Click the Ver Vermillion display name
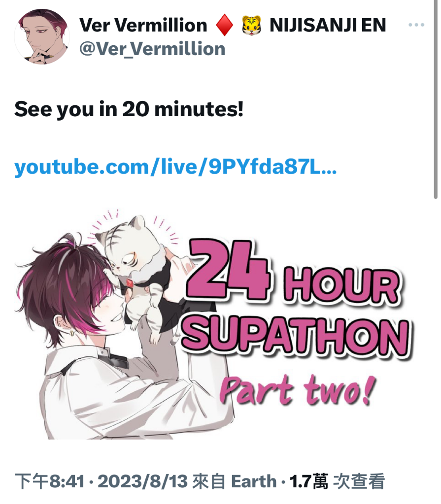The width and height of the screenshot is (441, 504). [x=143, y=25]
